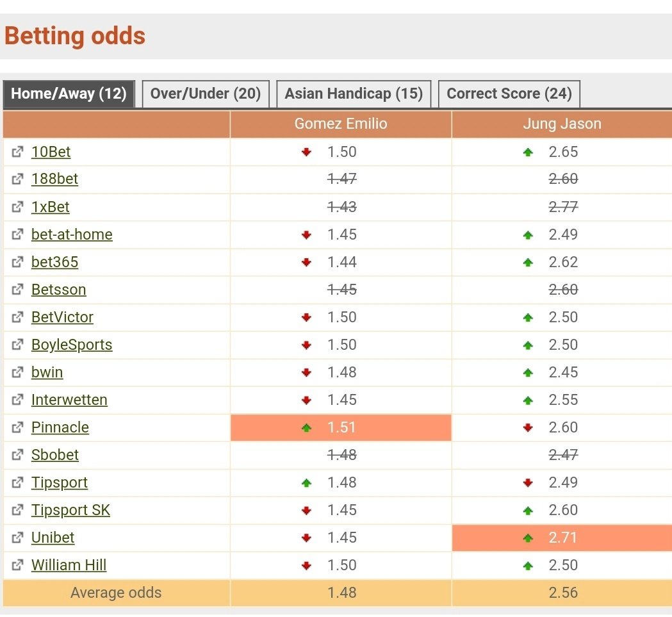Click green up arrow in Unibet's Jung odds
The image size is (672, 617).
(528, 538)
